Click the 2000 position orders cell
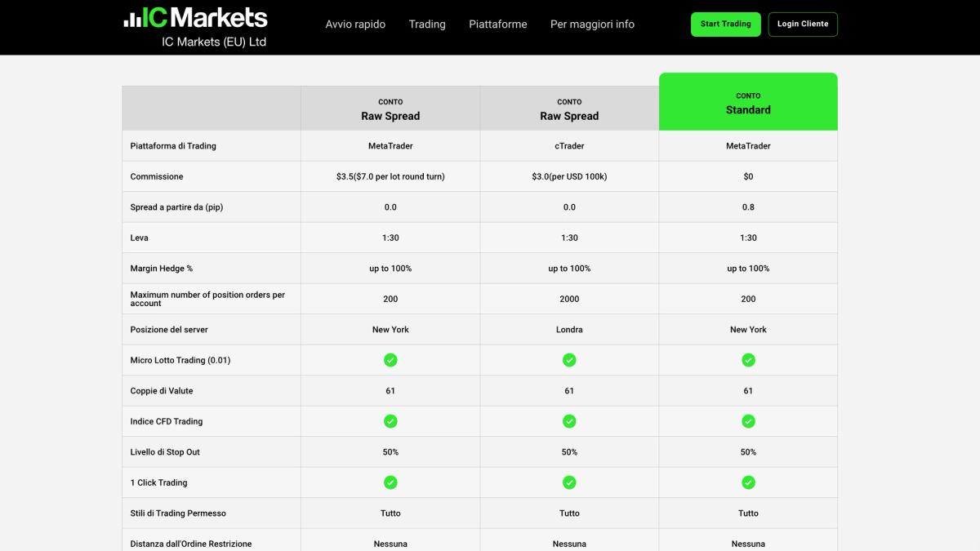This screenshot has width=980, height=551. (x=569, y=299)
